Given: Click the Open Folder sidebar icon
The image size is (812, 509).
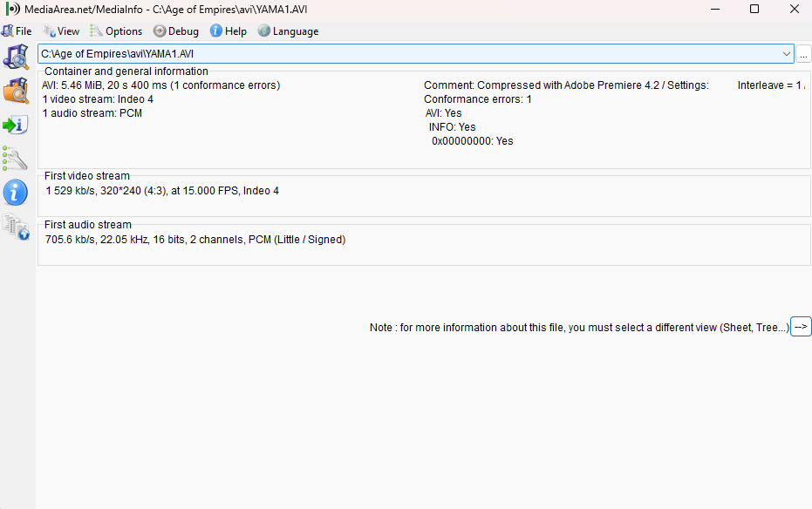Looking at the screenshot, I should (x=16, y=91).
